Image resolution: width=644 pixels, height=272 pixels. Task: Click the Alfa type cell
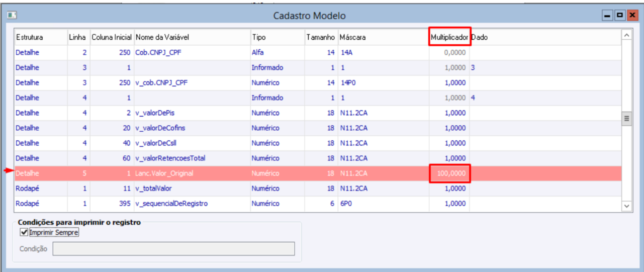(x=278, y=52)
